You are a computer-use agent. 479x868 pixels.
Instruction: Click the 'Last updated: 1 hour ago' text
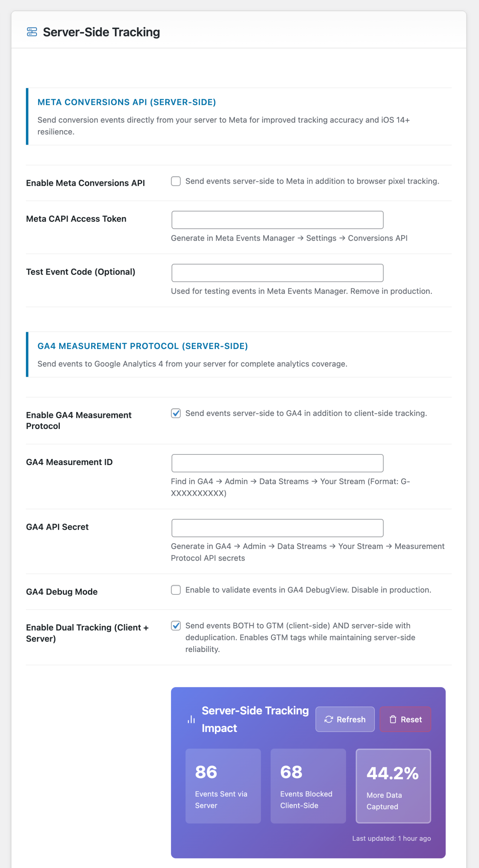click(x=392, y=838)
